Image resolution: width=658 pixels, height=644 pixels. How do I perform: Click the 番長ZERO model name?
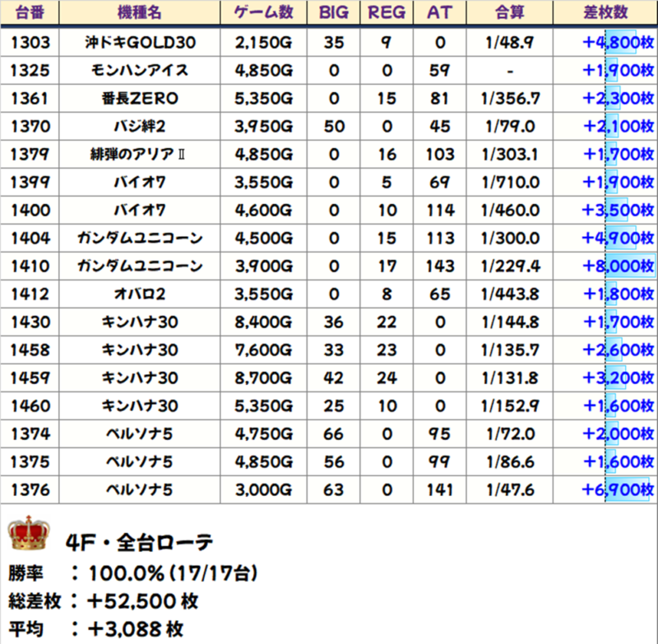(x=140, y=99)
